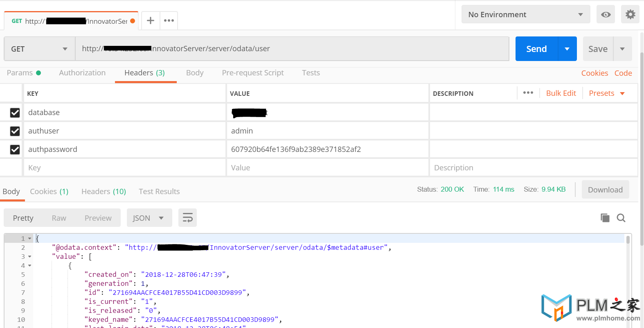Uncheck the authuser header row
644x328 pixels.
[x=15, y=131]
